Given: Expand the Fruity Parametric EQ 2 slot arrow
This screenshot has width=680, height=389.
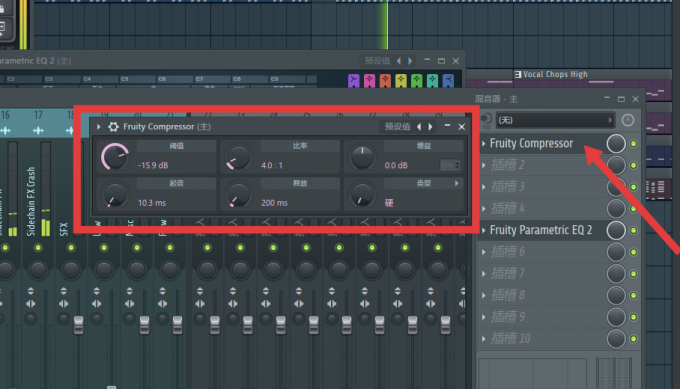Looking at the screenshot, I should 484,230.
